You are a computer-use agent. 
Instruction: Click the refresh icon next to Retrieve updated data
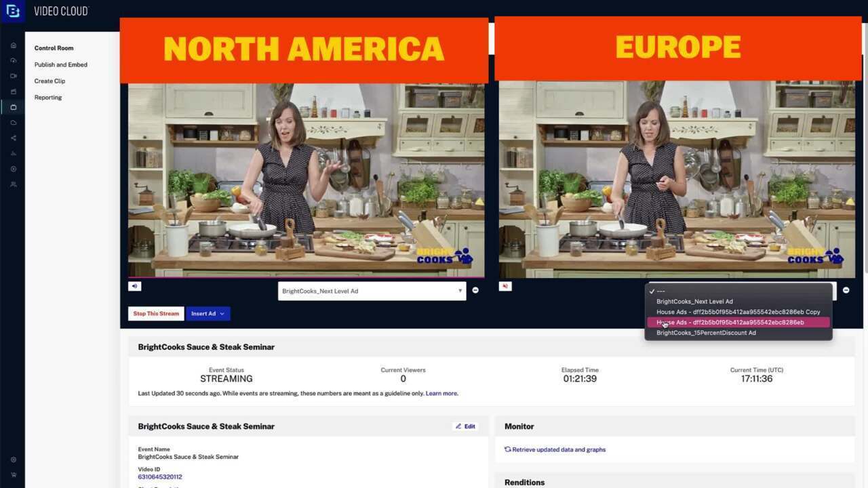tap(507, 449)
